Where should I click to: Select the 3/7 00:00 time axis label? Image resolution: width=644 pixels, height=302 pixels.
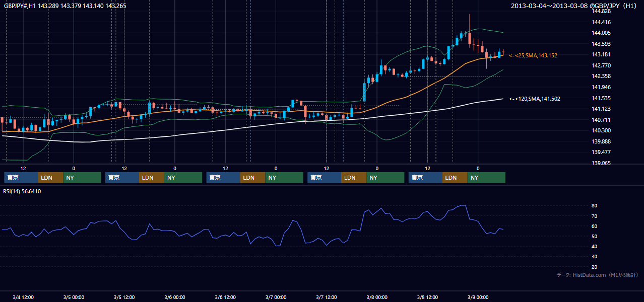point(276,297)
